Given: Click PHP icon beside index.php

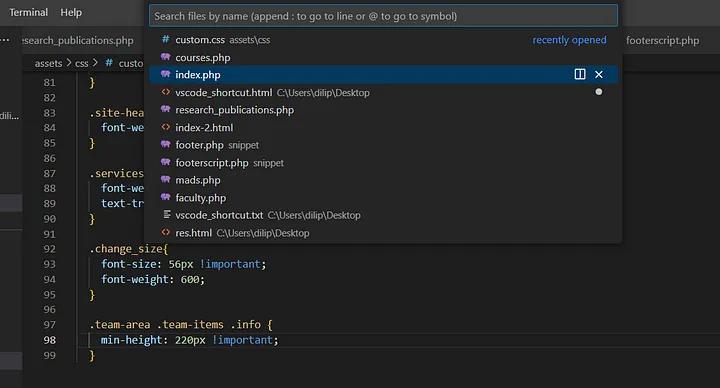Looking at the screenshot, I should click(166, 74).
